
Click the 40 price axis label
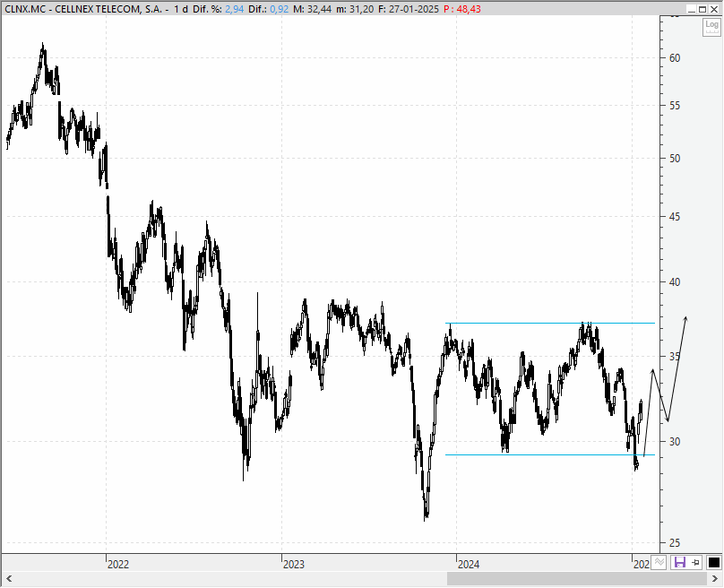pyautogui.click(x=675, y=281)
